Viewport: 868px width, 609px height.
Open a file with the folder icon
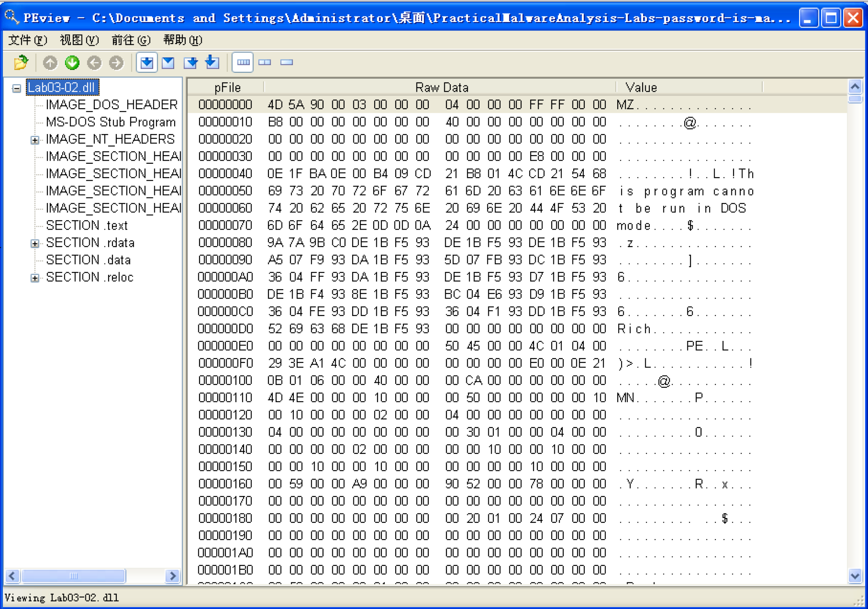coord(21,63)
